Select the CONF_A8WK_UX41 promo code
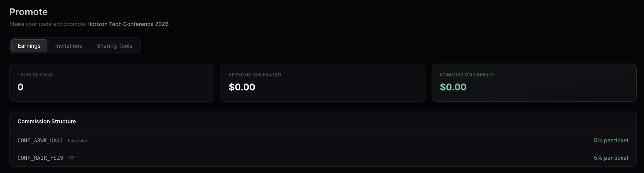Image resolution: width=644 pixels, height=173 pixels. 40,140
